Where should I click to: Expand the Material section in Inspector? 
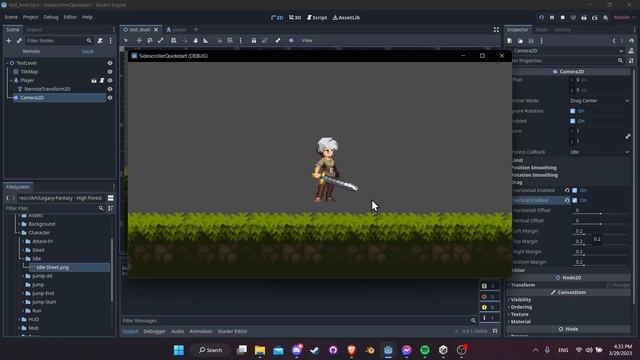(x=520, y=322)
